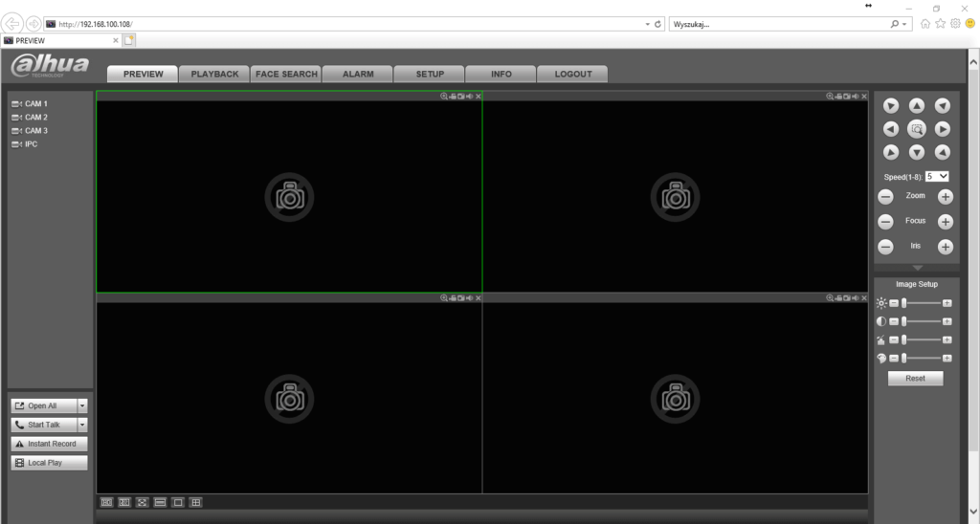Increase Iris with the plus button
This screenshot has height=524, width=980.
click(x=945, y=247)
